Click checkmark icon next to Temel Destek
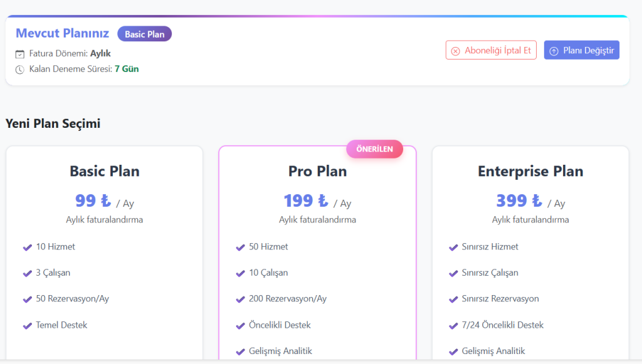 (x=28, y=326)
